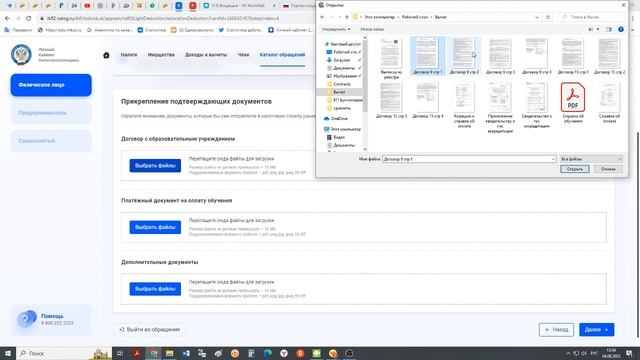Select Свидетельство о гос аккредитации file

pyautogui.click(x=537, y=105)
